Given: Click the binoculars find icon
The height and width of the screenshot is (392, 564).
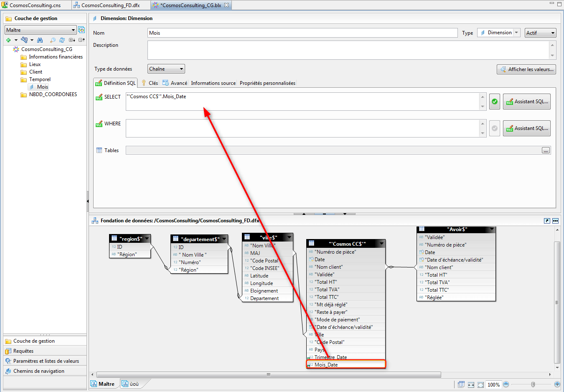Looking at the screenshot, I should tap(40, 40).
